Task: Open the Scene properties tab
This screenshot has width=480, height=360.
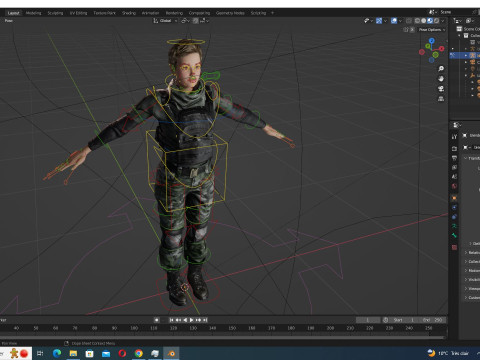Action: [454, 177]
